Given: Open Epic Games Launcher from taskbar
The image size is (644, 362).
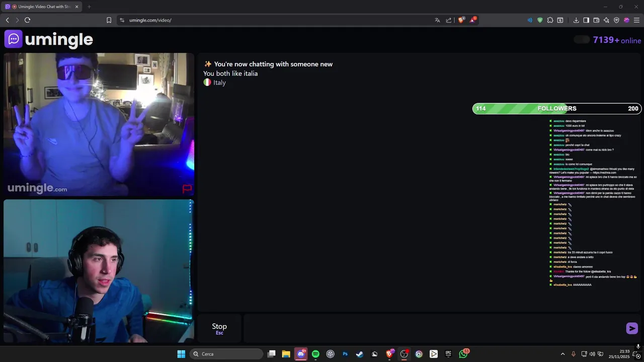Looking at the screenshot, I should click(448, 354).
